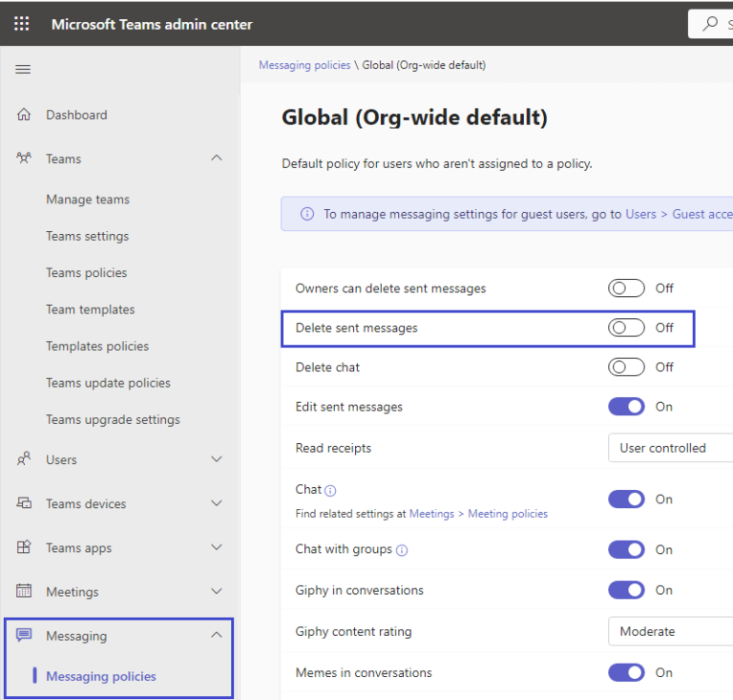Open Manage teams in sidebar
Screen dimensions: 733x700
[x=88, y=200]
